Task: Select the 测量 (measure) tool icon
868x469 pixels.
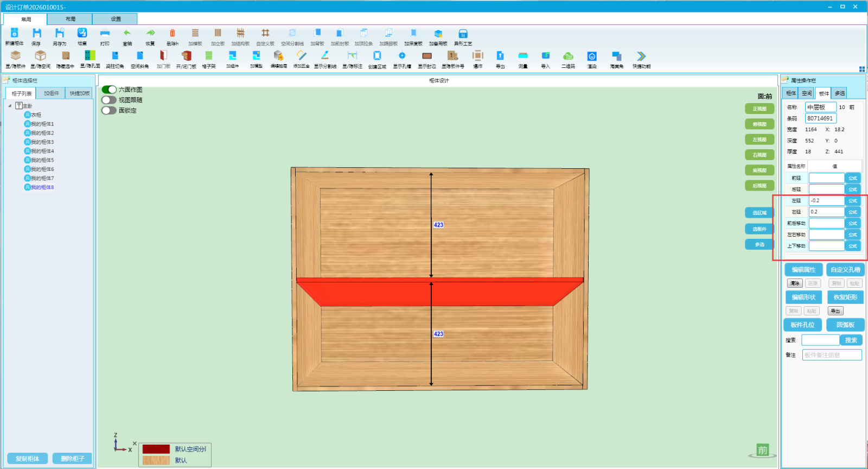Action: tap(523, 56)
